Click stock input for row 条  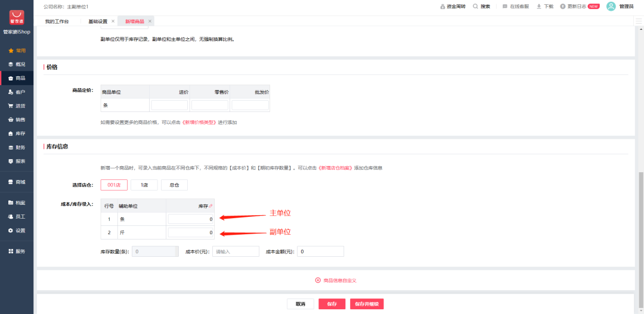point(191,219)
